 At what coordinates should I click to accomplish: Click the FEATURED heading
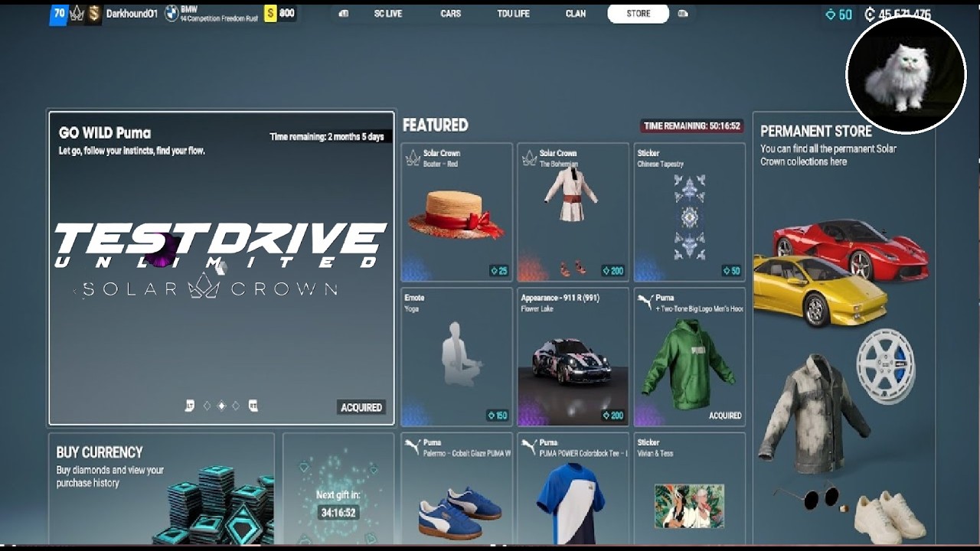pos(435,125)
